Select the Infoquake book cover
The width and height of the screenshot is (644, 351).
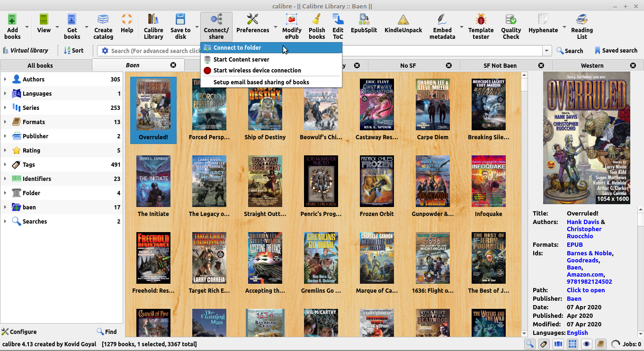tap(489, 181)
